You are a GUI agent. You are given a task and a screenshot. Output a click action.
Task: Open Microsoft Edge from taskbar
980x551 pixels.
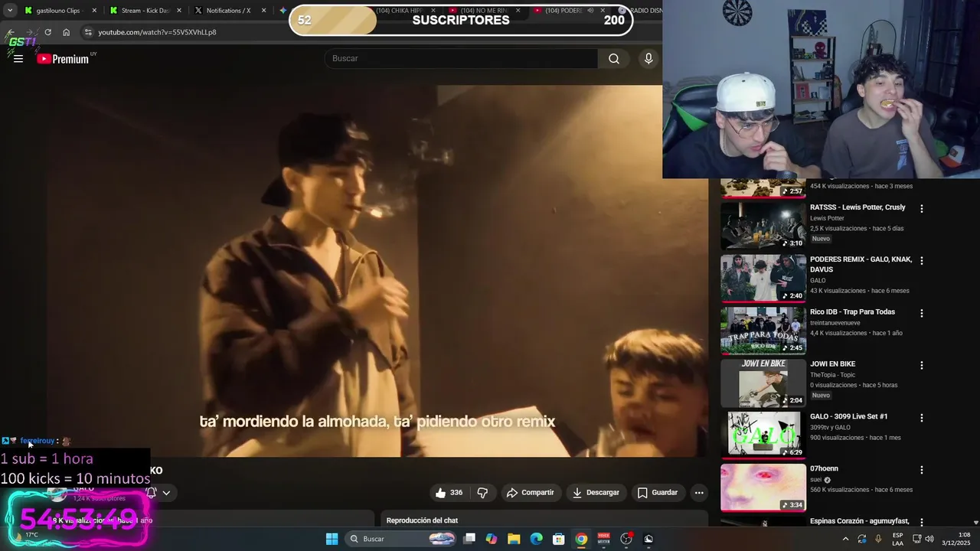tap(536, 539)
